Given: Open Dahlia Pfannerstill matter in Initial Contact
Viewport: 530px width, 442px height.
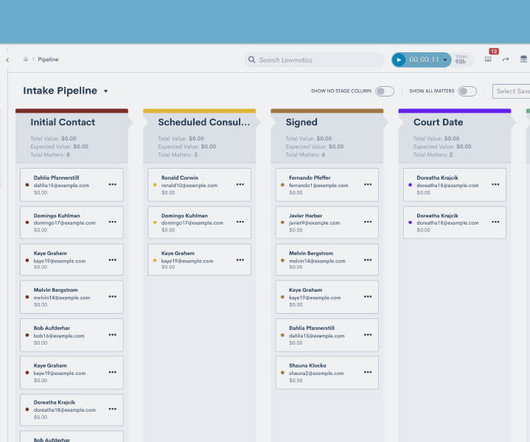Looking at the screenshot, I should click(72, 185).
